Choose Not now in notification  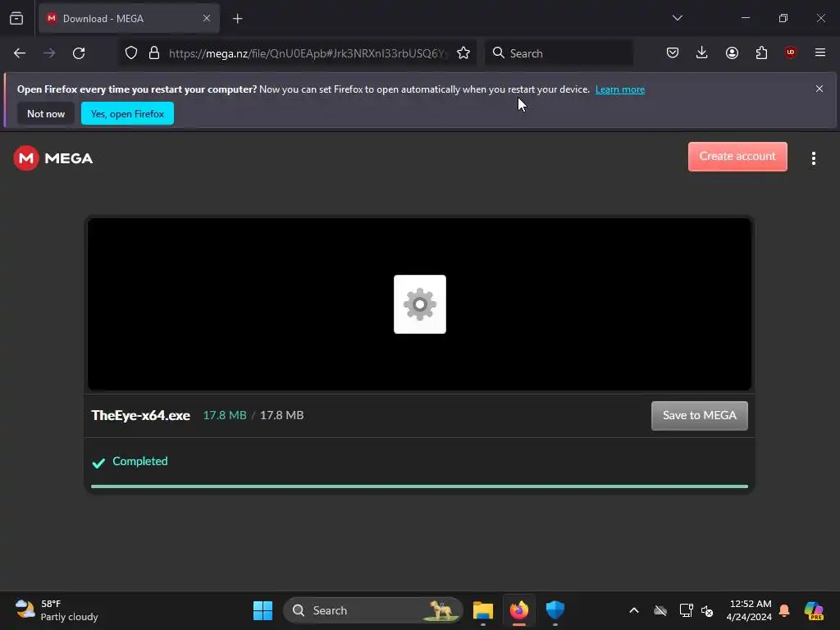[x=46, y=113]
